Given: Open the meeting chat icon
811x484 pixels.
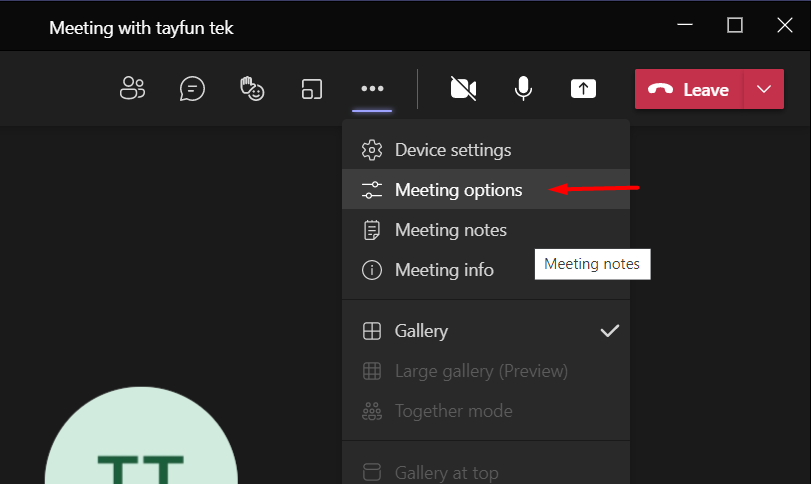Looking at the screenshot, I should (192, 89).
